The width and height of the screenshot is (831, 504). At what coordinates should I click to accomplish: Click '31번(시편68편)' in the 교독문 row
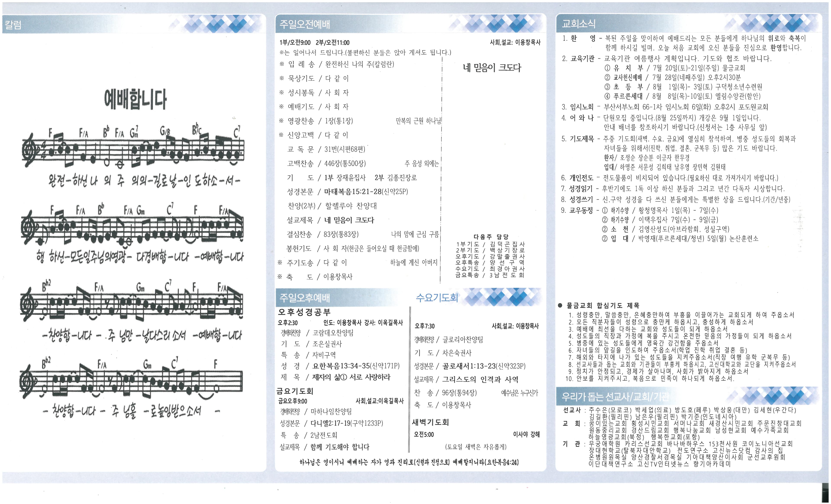coord(345,149)
